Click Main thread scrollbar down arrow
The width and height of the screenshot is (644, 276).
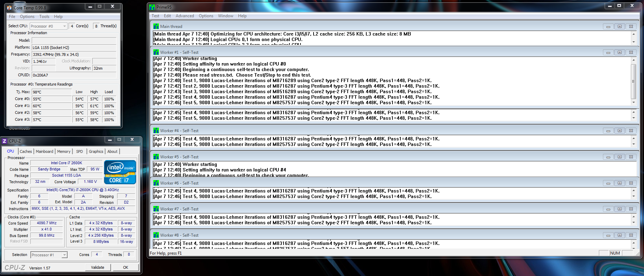pyautogui.click(x=633, y=42)
